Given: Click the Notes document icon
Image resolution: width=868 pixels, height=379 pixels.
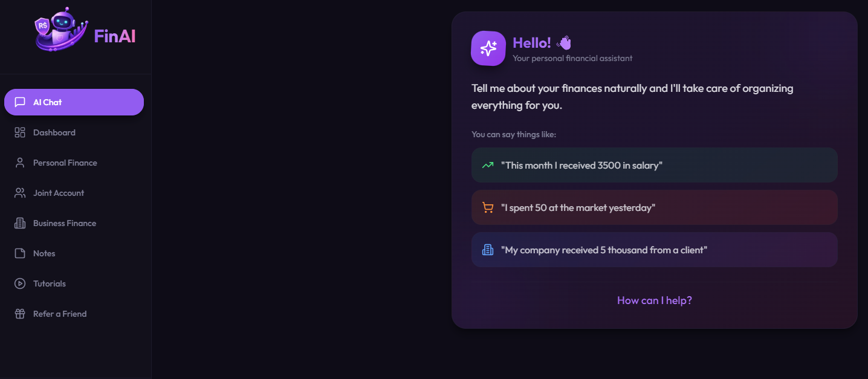Looking at the screenshot, I should (x=19, y=253).
